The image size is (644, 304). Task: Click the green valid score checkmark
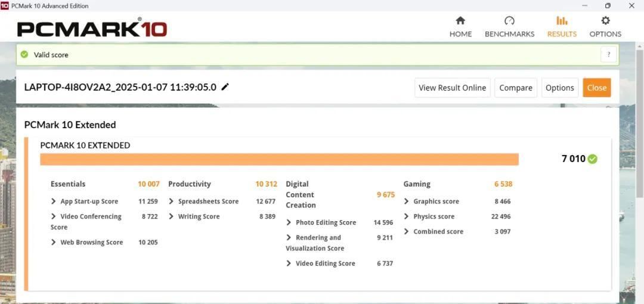(x=24, y=55)
